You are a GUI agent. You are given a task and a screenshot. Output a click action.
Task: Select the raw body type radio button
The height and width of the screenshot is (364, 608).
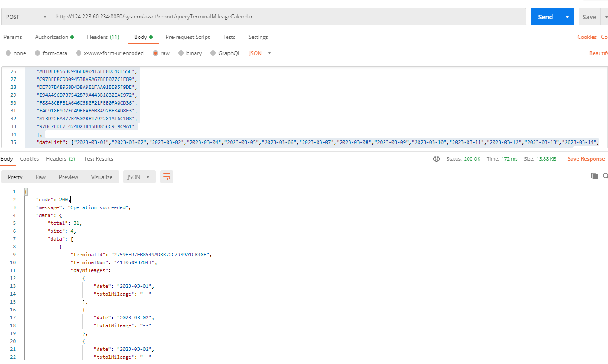[x=155, y=53]
